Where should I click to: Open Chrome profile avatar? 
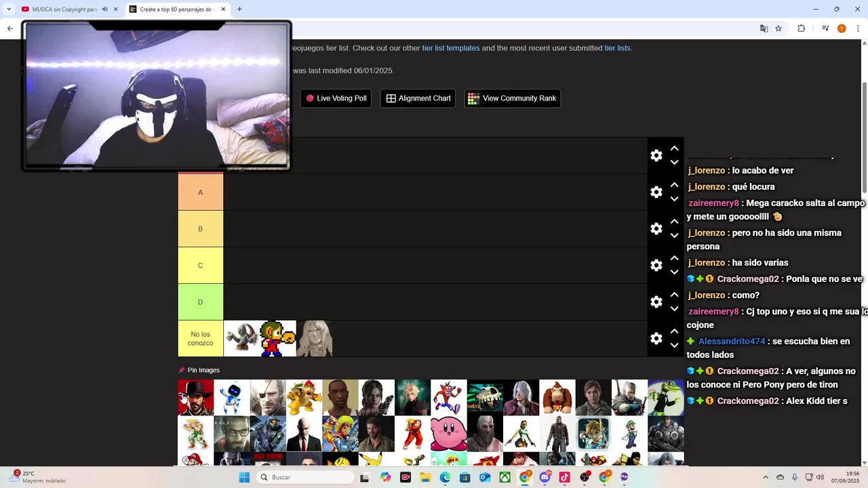[x=842, y=28]
